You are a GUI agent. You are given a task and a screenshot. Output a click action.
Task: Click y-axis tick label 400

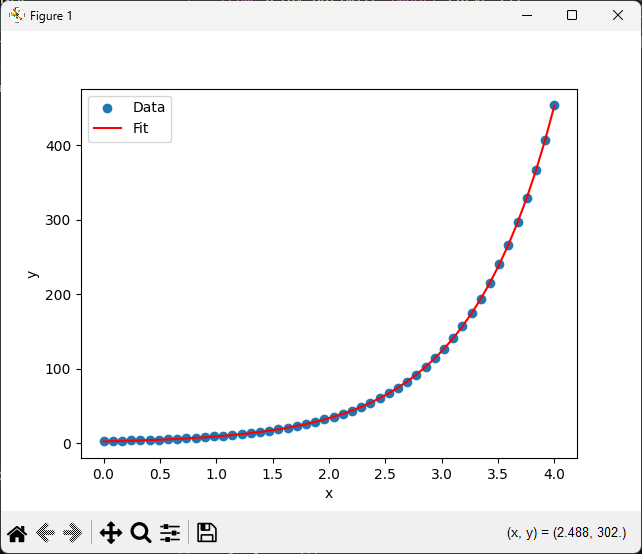click(59, 146)
